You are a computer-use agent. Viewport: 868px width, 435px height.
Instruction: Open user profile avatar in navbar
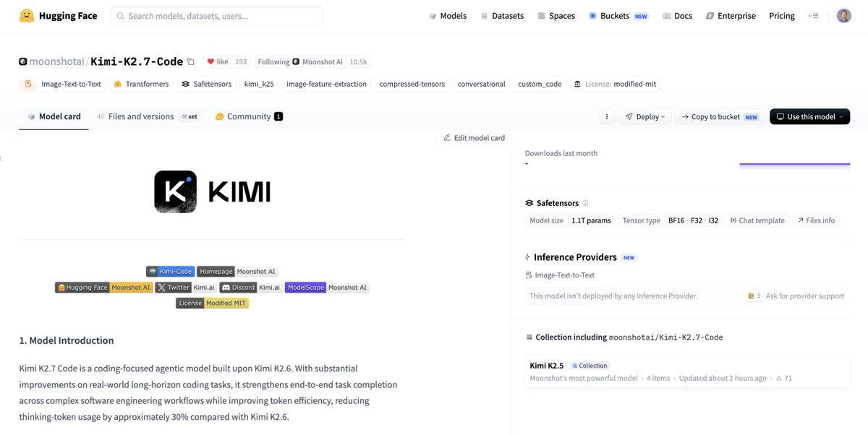point(844,16)
